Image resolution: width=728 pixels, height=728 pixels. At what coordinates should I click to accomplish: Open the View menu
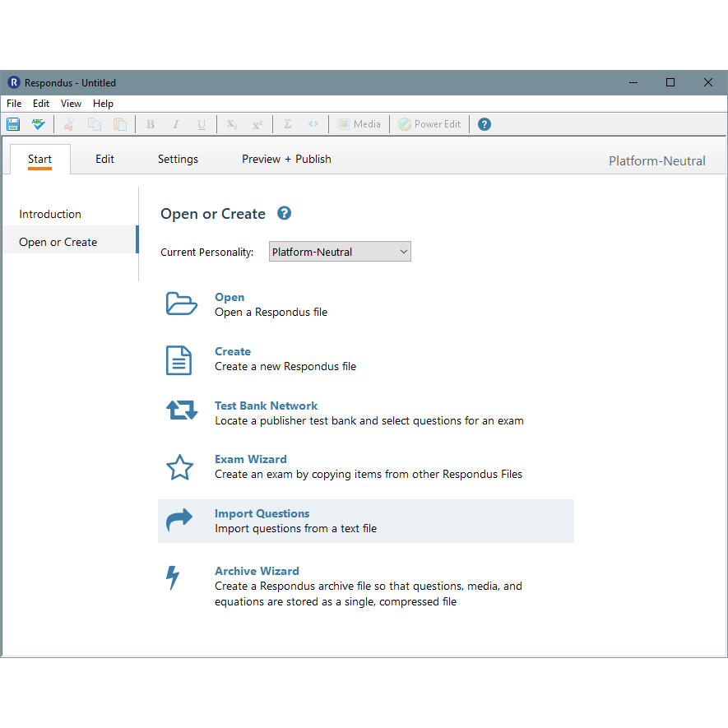71,104
